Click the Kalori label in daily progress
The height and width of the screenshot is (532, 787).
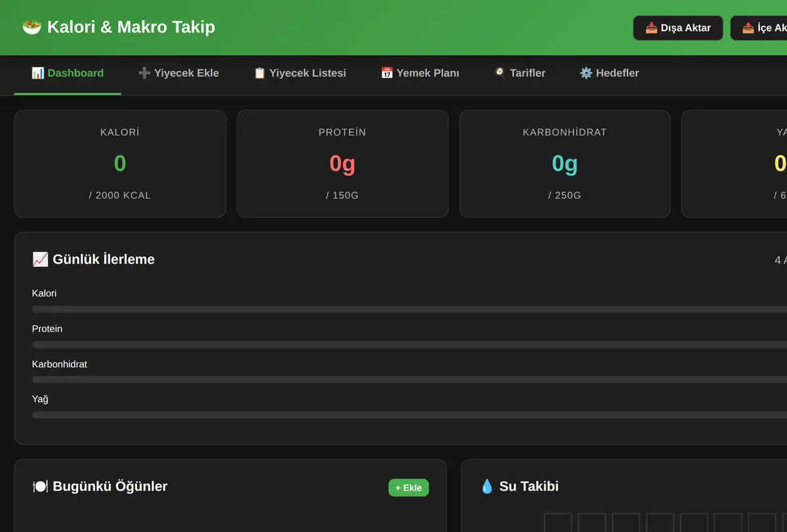pyautogui.click(x=44, y=293)
